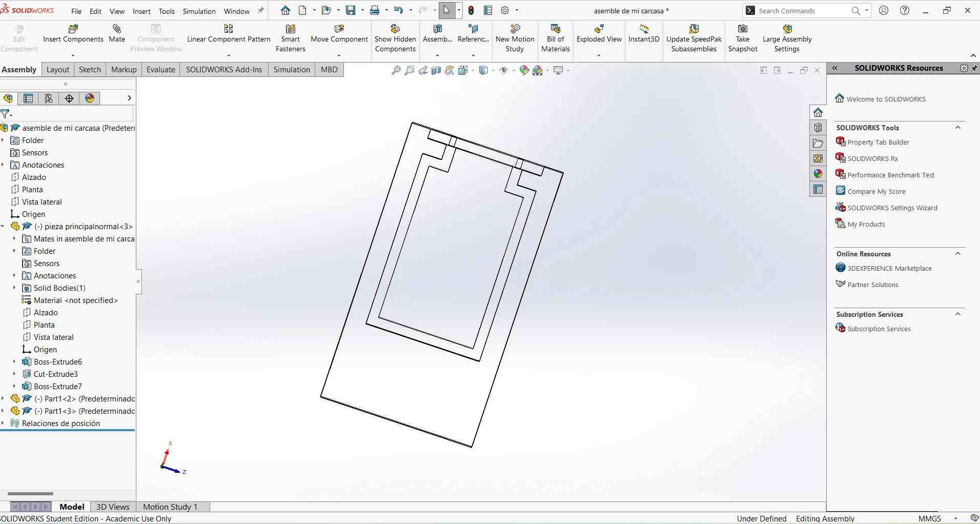Expand the Anotaciones tree node

pos(3,165)
